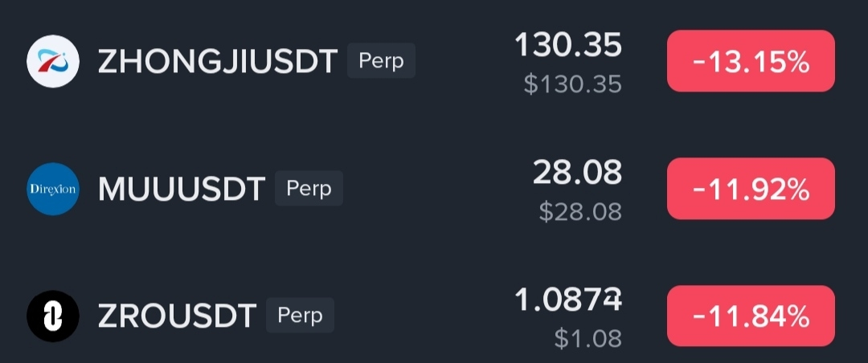Tap the Perp tag beside ZROUSDT
Image resolution: width=868 pixels, height=363 pixels.
coord(300,315)
